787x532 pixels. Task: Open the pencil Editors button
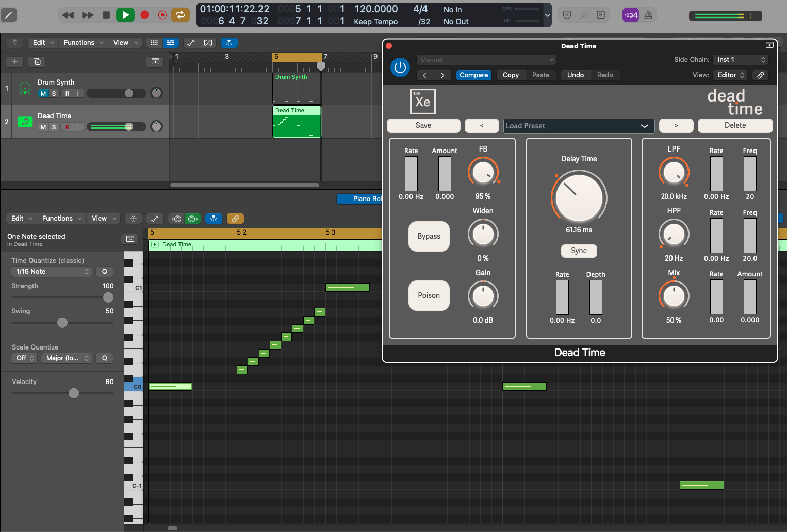pos(8,15)
